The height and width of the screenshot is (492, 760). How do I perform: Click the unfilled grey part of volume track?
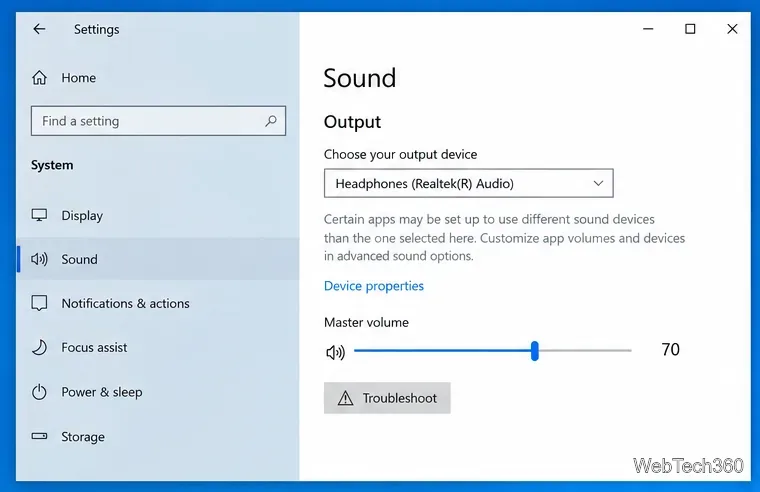click(585, 350)
